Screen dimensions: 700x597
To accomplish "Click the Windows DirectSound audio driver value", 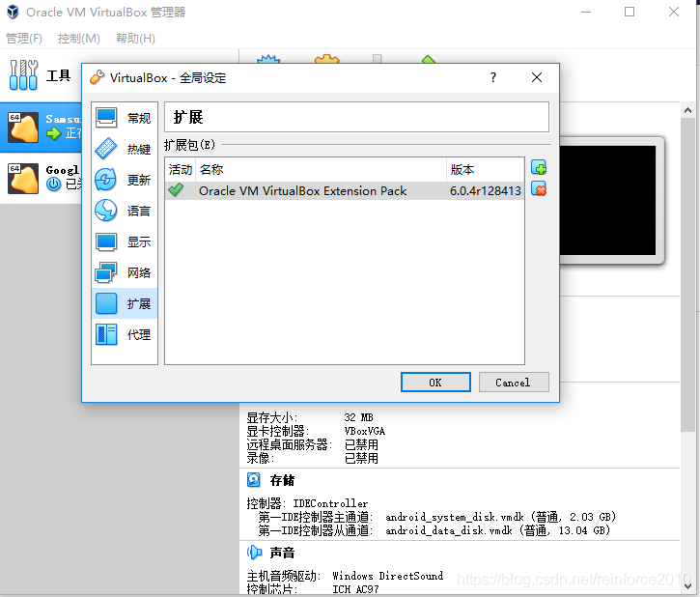I will pyautogui.click(x=388, y=576).
